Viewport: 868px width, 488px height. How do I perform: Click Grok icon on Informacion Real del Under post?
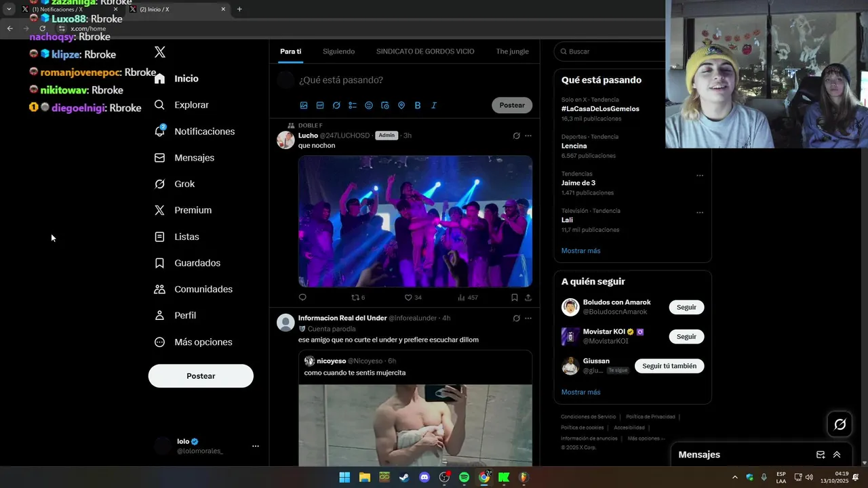(x=516, y=318)
